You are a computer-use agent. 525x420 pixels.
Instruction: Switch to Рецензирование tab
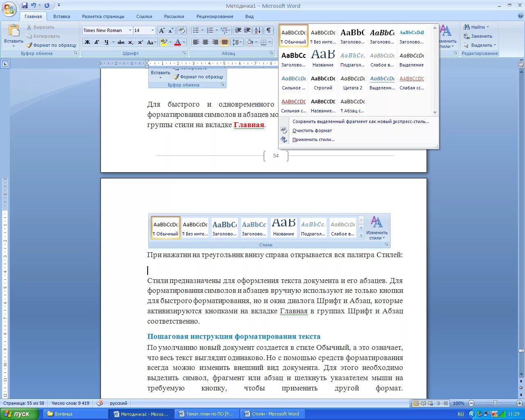[215, 16]
